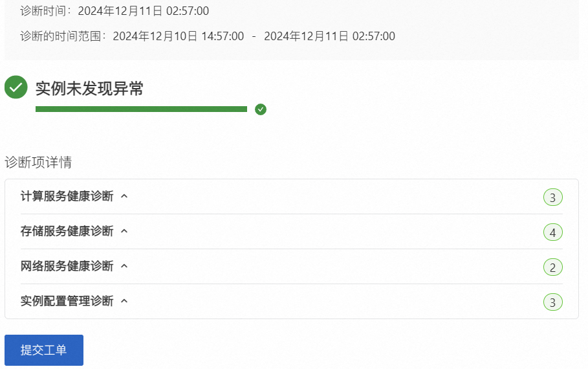Image resolution: width=588 pixels, height=369 pixels.
Task: Click the count badge for 计算服务健康诊断
Action: point(552,197)
